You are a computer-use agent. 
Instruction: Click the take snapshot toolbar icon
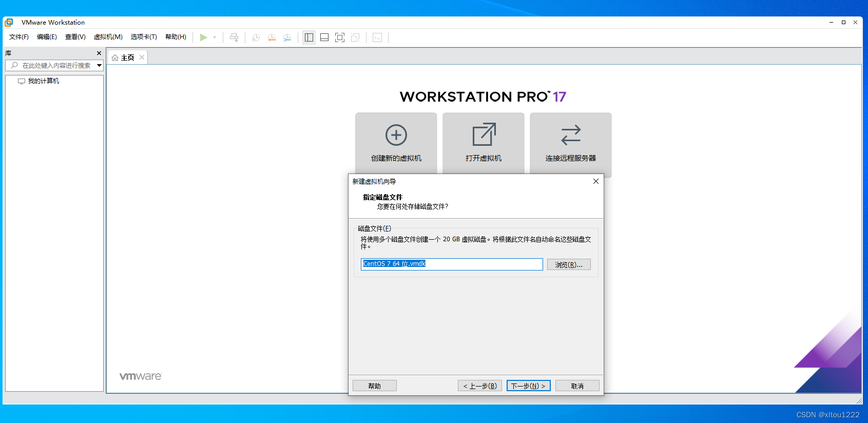point(256,37)
